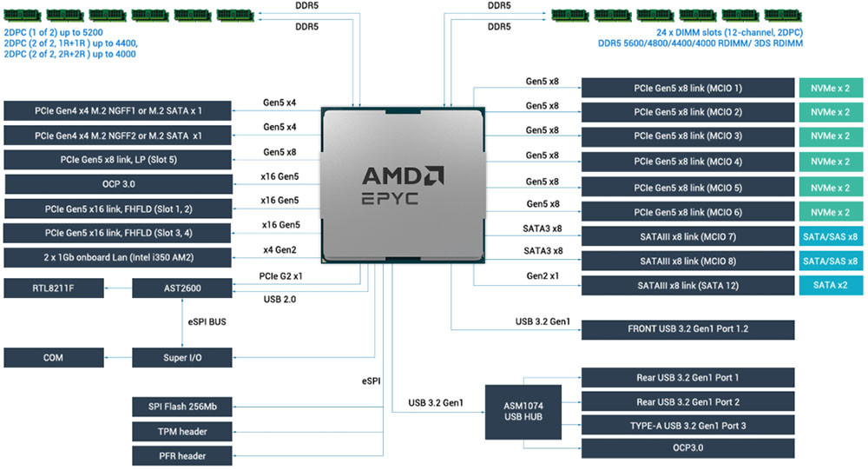Click the 'SATA3 x8' label beside MCIO 7
This screenshot has width=868, height=470.
[x=542, y=228]
